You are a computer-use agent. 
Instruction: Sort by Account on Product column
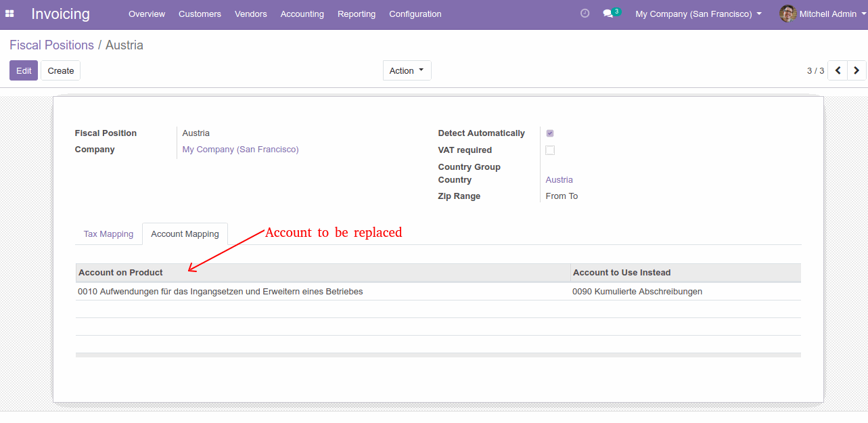[x=323, y=273]
